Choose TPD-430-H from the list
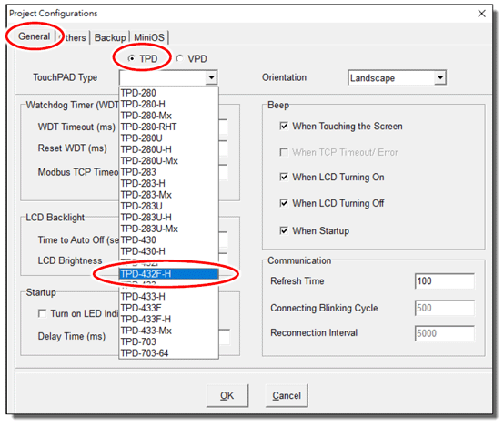 (168, 251)
